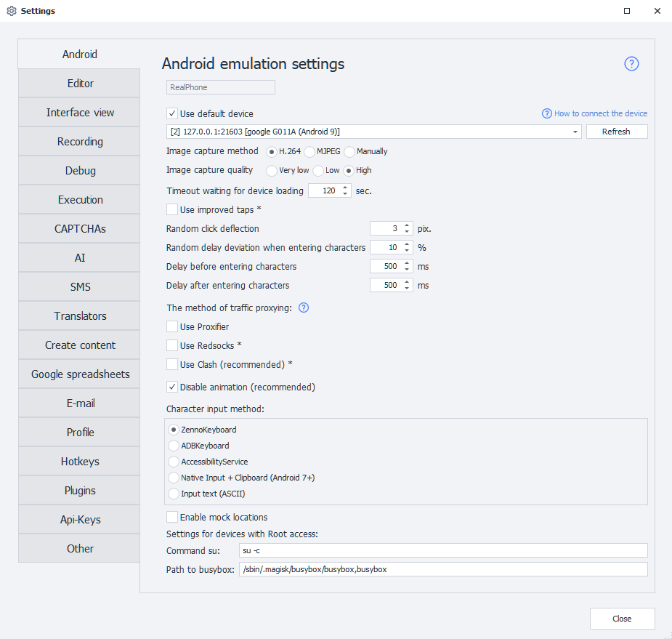Viewport: 672px width, 639px height.
Task: Open Google spreadsheets settings tab
Action: (80, 374)
